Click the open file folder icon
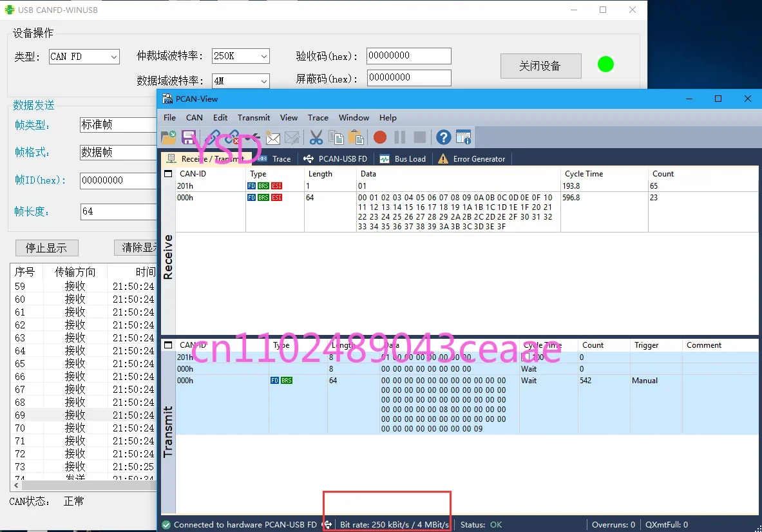 169,137
